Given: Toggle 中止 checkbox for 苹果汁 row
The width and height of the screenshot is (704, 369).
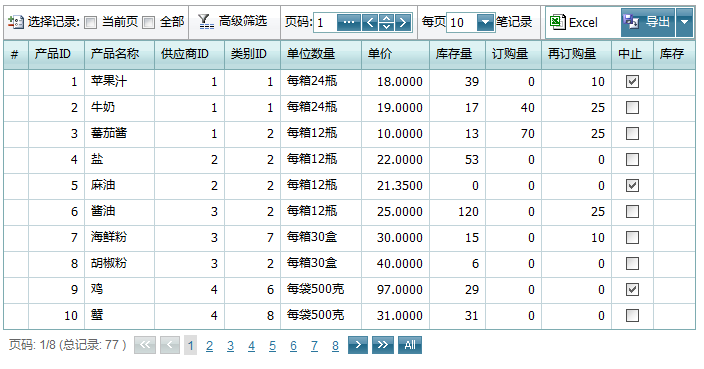Looking at the screenshot, I should pos(632,82).
